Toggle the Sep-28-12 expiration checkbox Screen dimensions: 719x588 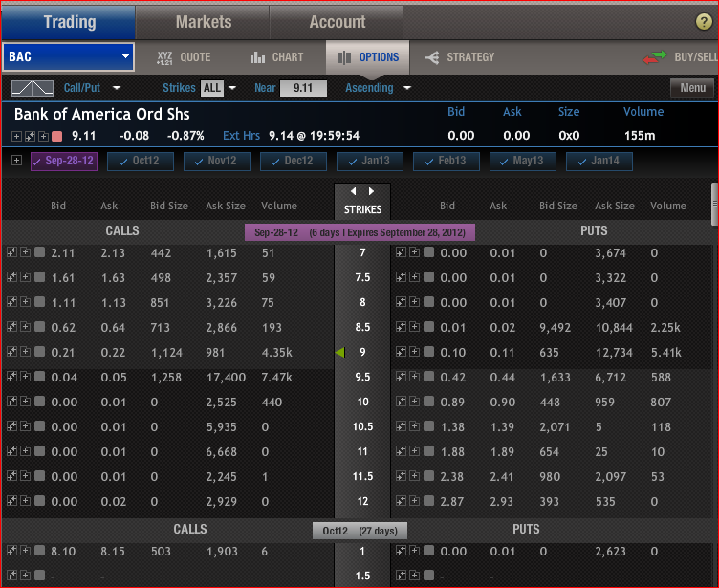click(64, 161)
